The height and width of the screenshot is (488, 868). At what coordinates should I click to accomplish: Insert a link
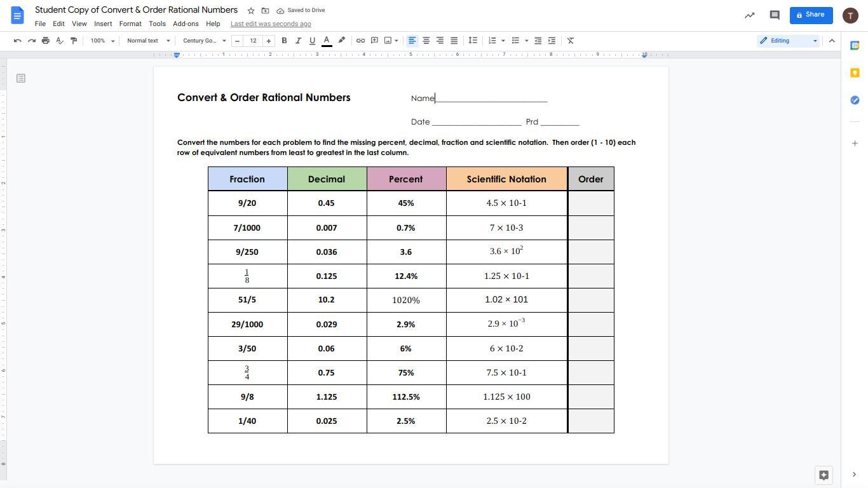tap(360, 41)
